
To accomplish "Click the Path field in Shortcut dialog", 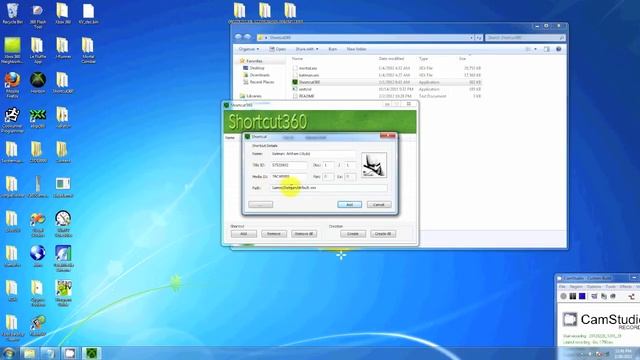I will 329,188.
